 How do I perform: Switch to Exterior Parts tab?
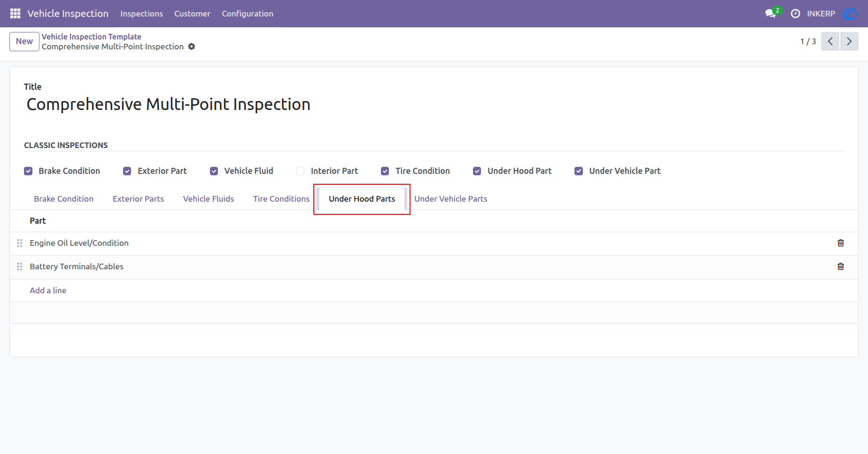click(138, 199)
